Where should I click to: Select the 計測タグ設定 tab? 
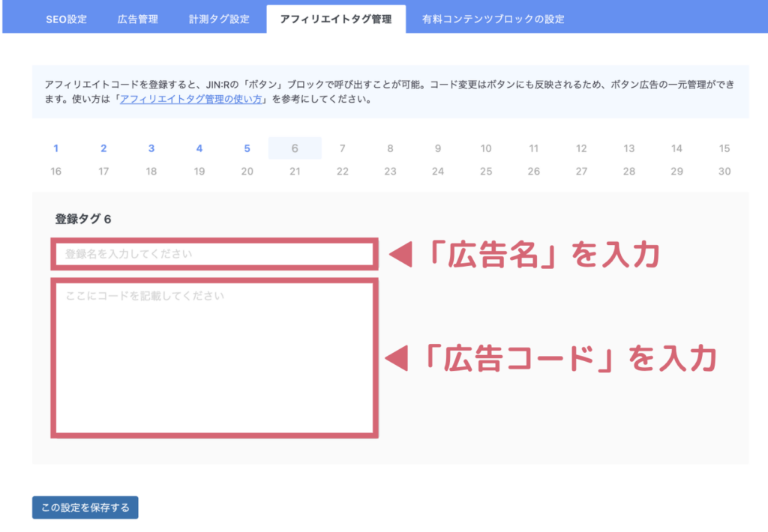click(219, 19)
